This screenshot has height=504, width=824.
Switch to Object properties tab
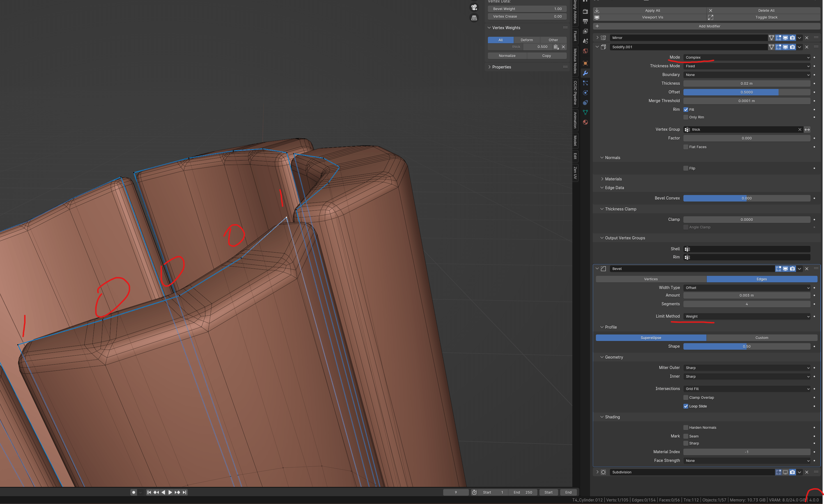tap(585, 63)
